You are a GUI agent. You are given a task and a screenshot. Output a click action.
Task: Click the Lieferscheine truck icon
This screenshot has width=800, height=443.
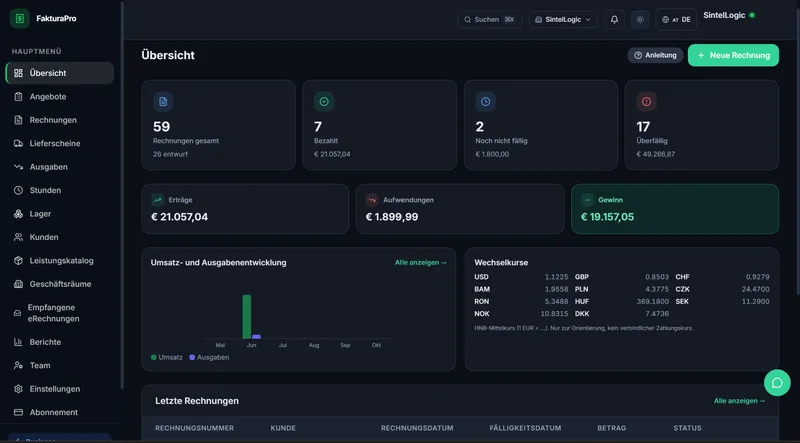tap(18, 143)
